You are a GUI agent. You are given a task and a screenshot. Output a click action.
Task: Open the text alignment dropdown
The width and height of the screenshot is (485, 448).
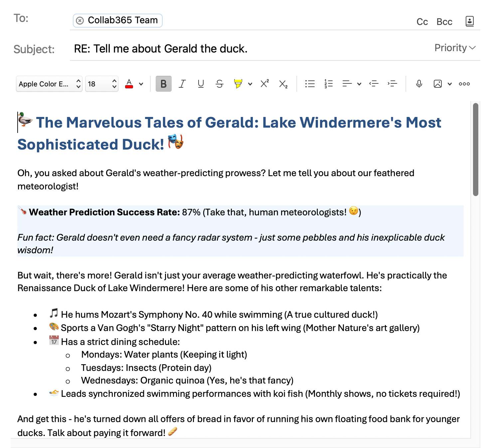coord(359,84)
